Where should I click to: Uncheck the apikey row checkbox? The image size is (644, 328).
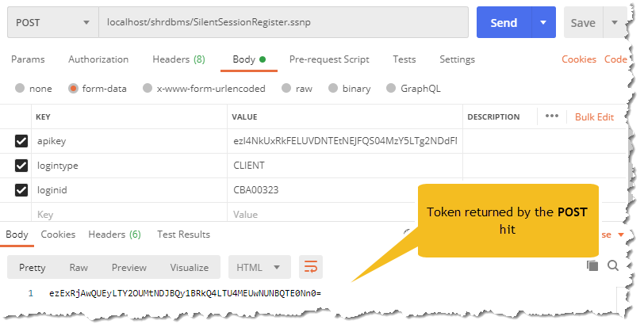[x=22, y=141]
